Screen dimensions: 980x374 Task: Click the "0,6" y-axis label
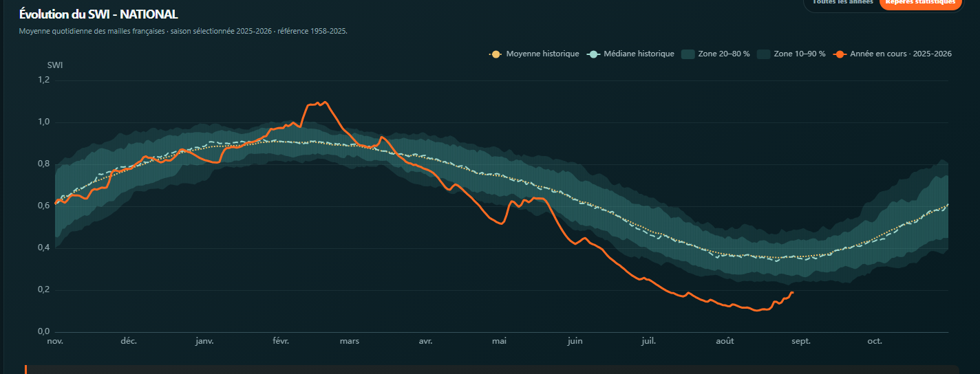(43, 206)
